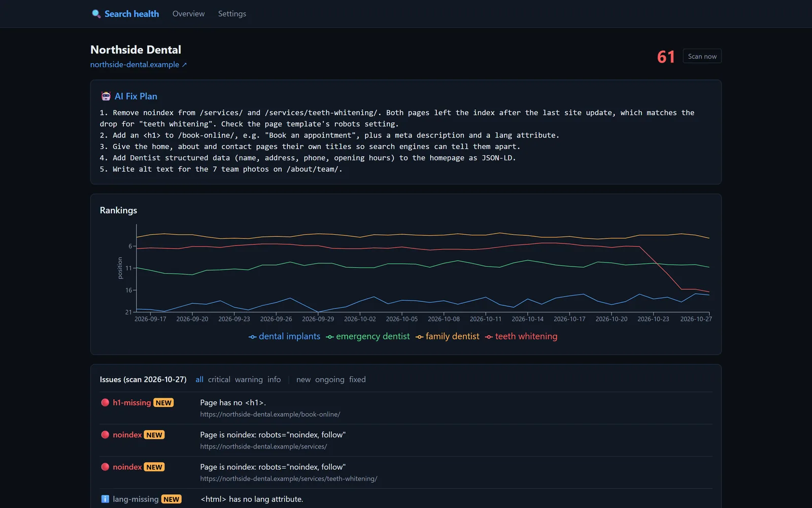Show only ongoing issues

[x=330, y=379]
